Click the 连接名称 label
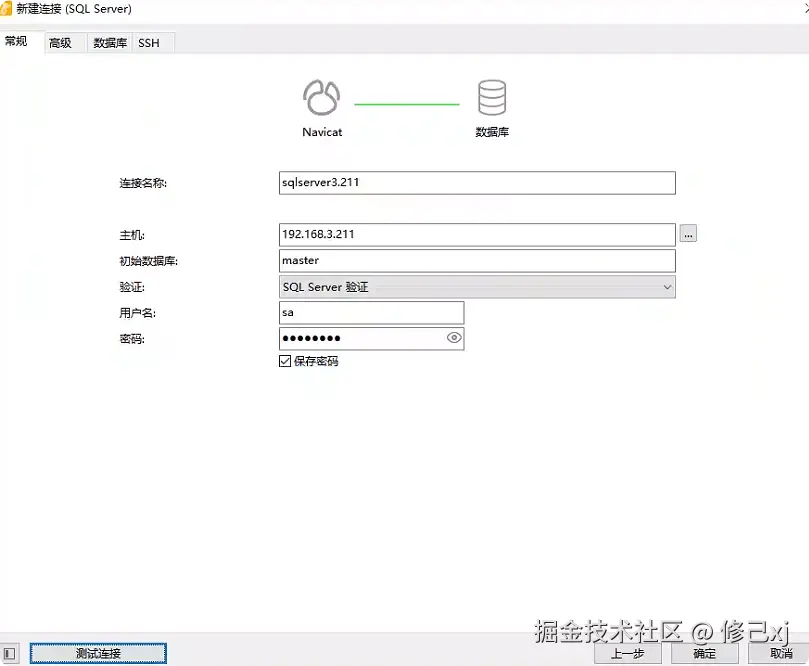This screenshot has height=666, width=809. click(143, 183)
